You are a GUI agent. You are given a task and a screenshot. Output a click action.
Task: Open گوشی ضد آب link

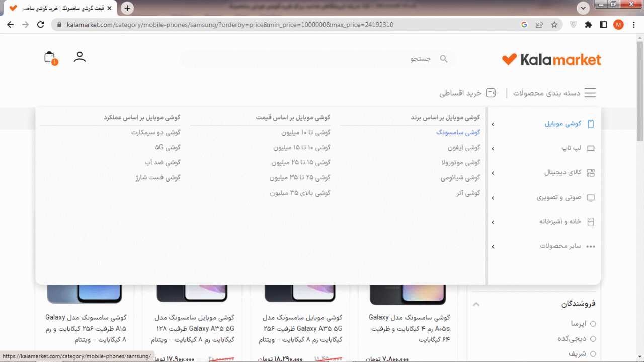pos(163,162)
